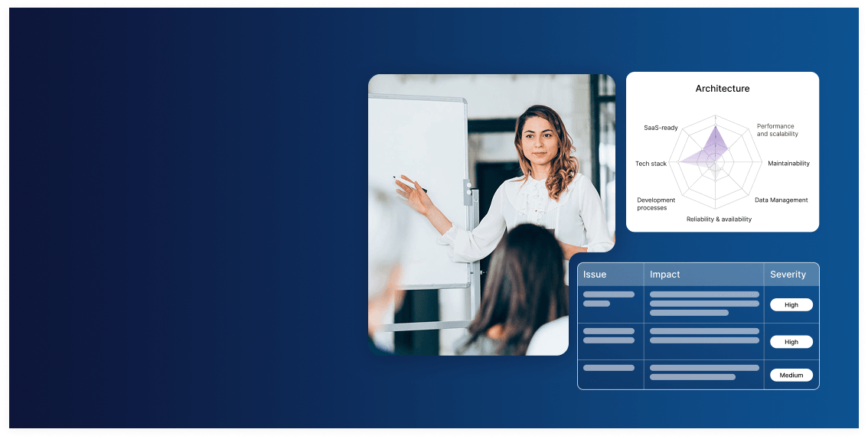Select the "Development processes" axis label
Image resolution: width=868 pixels, height=439 pixels.
click(656, 204)
